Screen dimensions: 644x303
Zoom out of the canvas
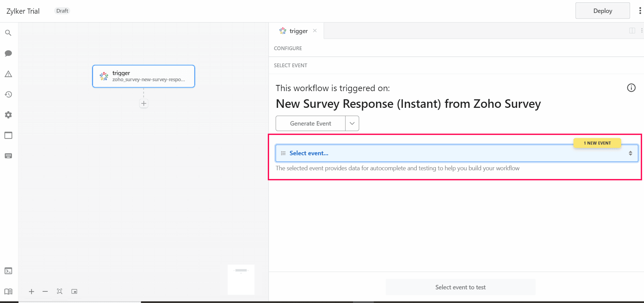(45, 291)
